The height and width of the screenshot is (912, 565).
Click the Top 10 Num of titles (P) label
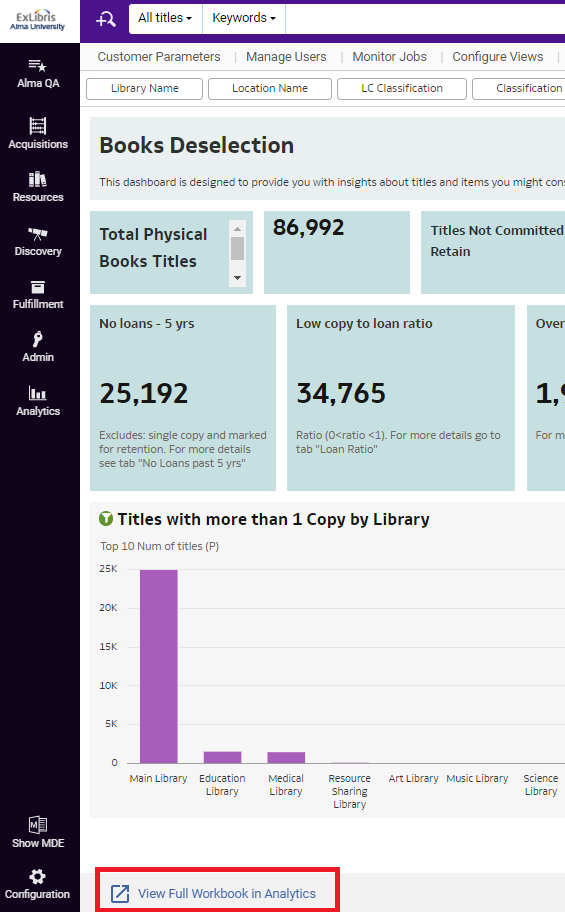[x=159, y=546]
